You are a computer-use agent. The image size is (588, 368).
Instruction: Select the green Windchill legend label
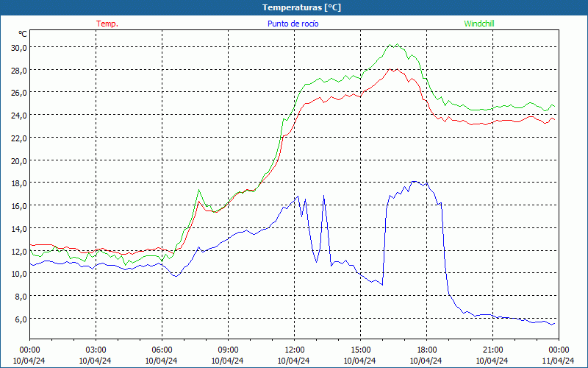(x=479, y=24)
